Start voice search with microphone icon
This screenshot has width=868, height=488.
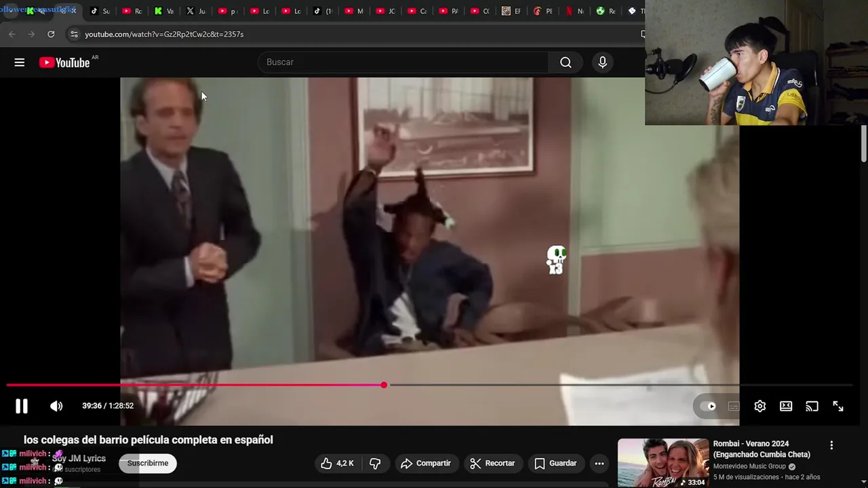pyautogui.click(x=602, y=62)
